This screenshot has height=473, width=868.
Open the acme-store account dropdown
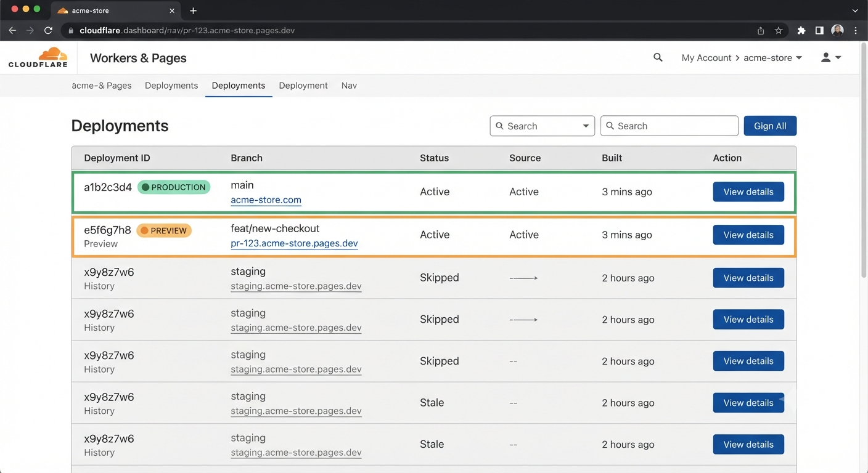coord(773,57)
